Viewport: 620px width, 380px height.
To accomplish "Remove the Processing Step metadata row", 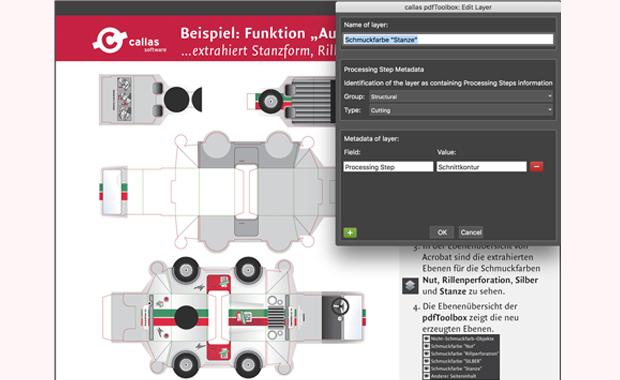I will [x=536, y=167].
